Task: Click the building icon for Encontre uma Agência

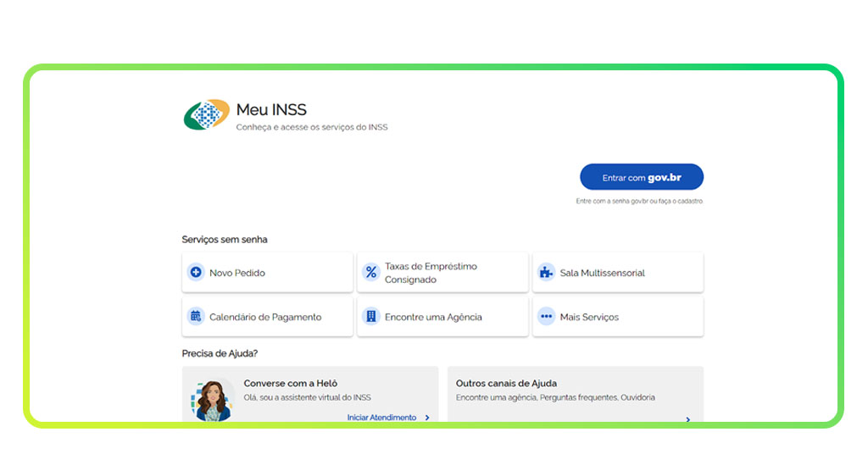Action: 371,316
